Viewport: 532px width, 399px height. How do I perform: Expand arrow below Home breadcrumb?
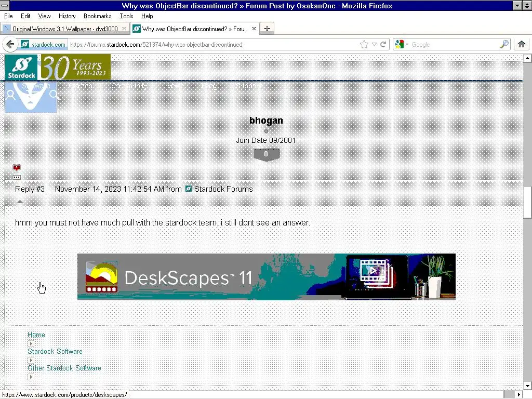coord(31,343)
